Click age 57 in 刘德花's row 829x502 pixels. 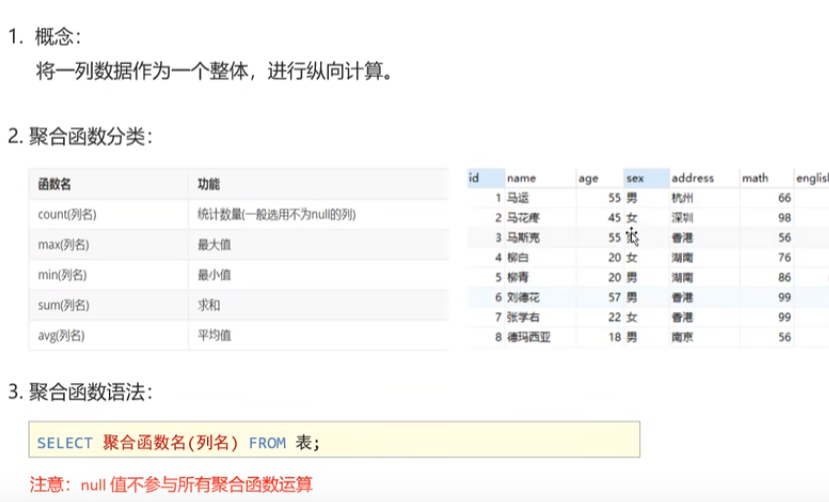(614, 298)
